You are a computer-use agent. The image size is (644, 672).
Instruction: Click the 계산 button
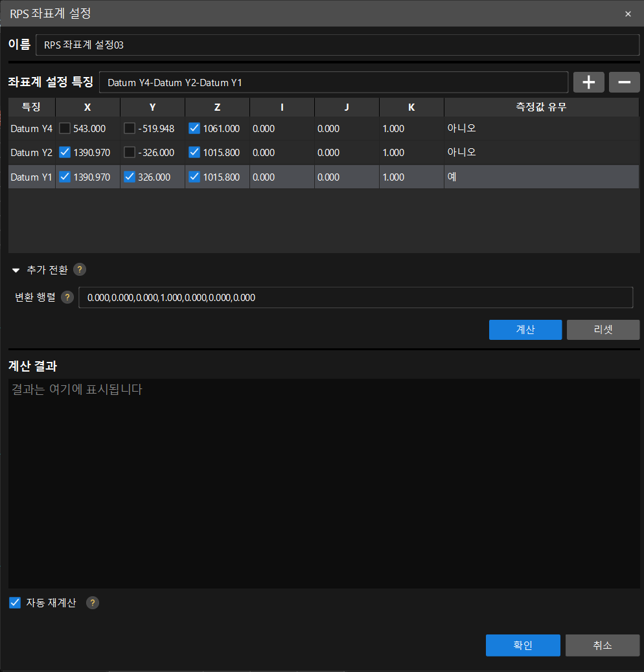click(525, 330)
